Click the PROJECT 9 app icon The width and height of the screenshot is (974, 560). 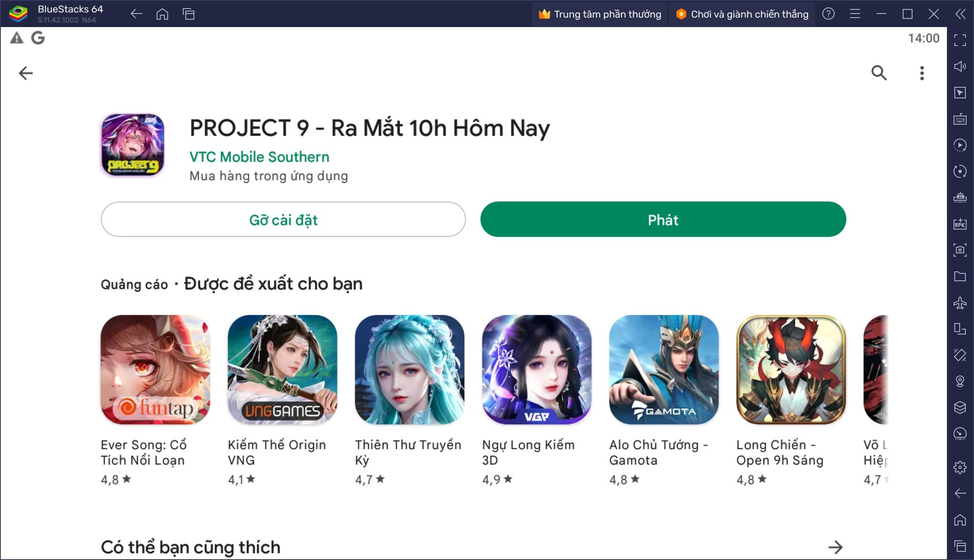[x=132, y=145]
